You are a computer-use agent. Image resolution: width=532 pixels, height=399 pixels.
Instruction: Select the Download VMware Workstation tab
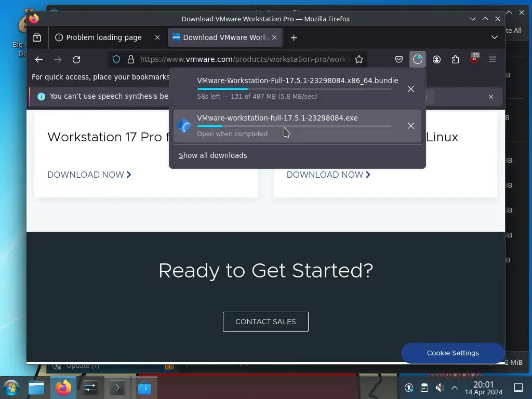pos(226,37)
